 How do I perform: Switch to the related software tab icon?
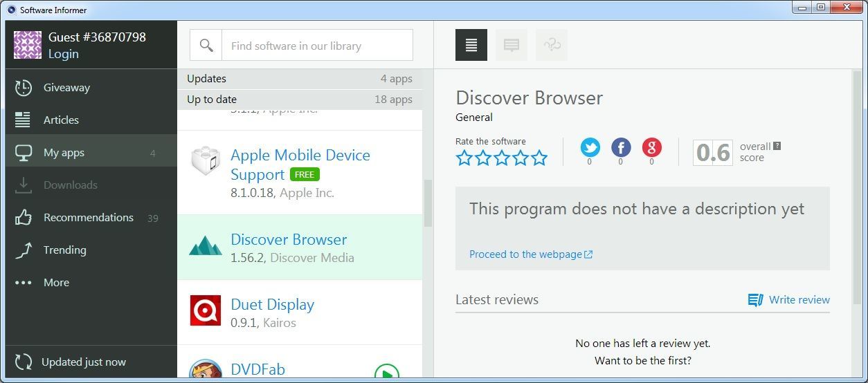click(x=552, y=45)
